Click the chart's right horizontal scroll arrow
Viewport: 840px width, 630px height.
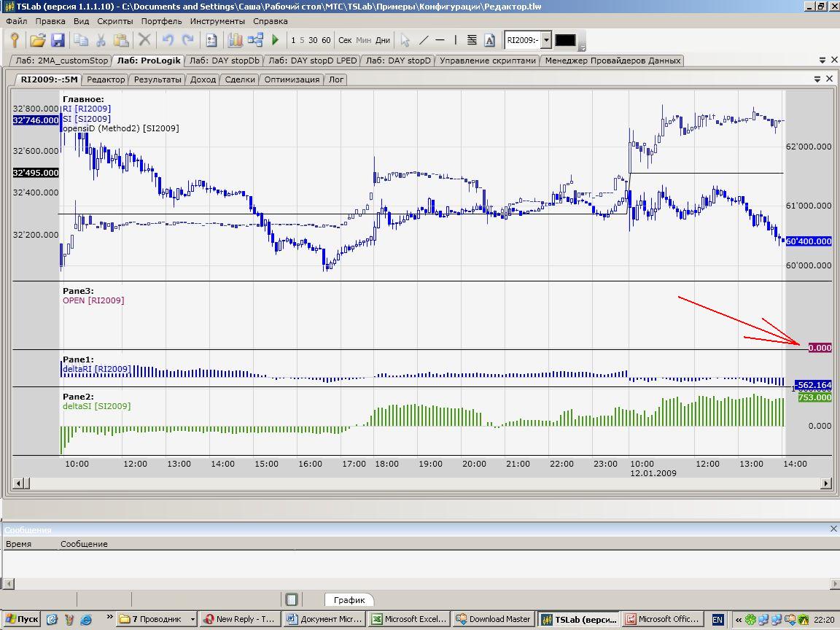(x=826, y=483)
